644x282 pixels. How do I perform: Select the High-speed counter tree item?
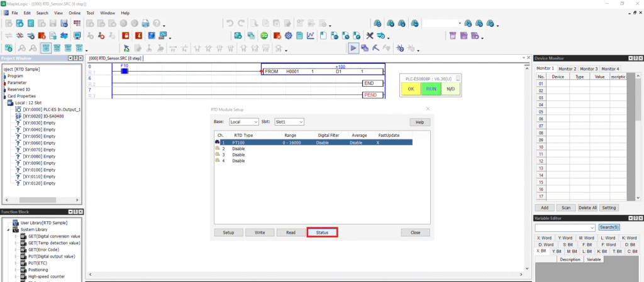pos(47,277)
